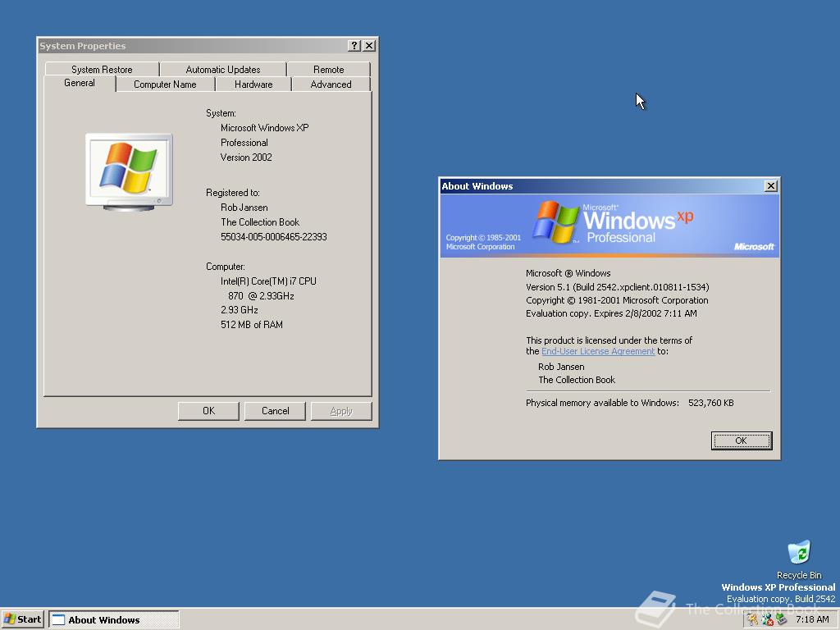This screenshot has height=630, width=840.
Task: Close the System Properties window
Action: coord(369,46)
